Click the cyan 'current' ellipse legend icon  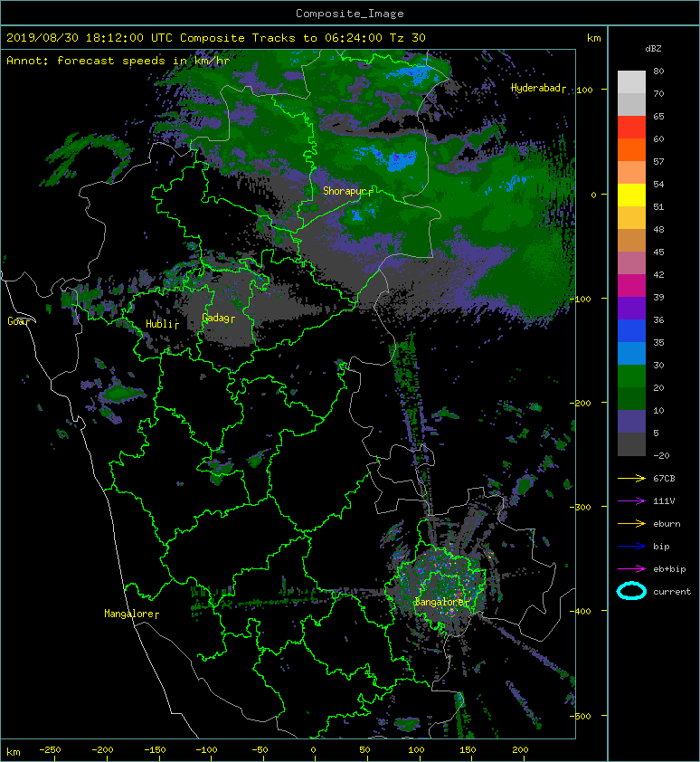tap(631, 591)
